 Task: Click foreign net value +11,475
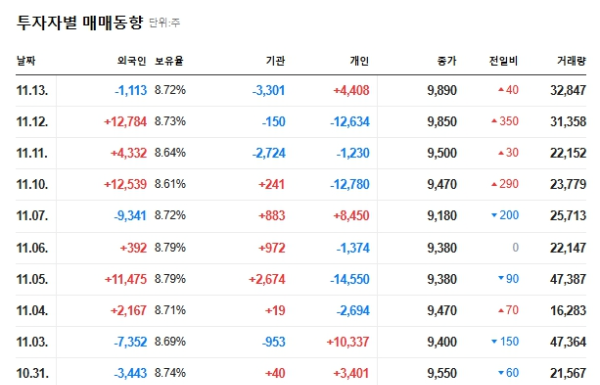pyautogui.click(x=126, y=280)
